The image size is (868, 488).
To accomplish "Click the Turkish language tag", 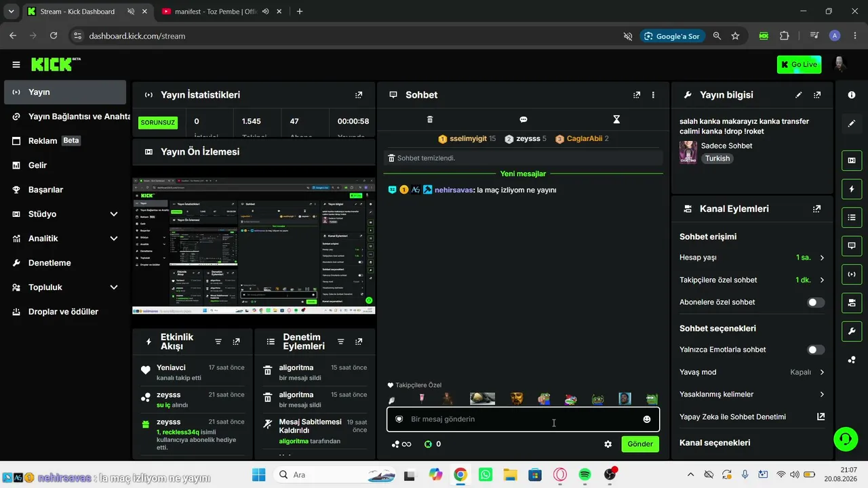I will point(717,159).
